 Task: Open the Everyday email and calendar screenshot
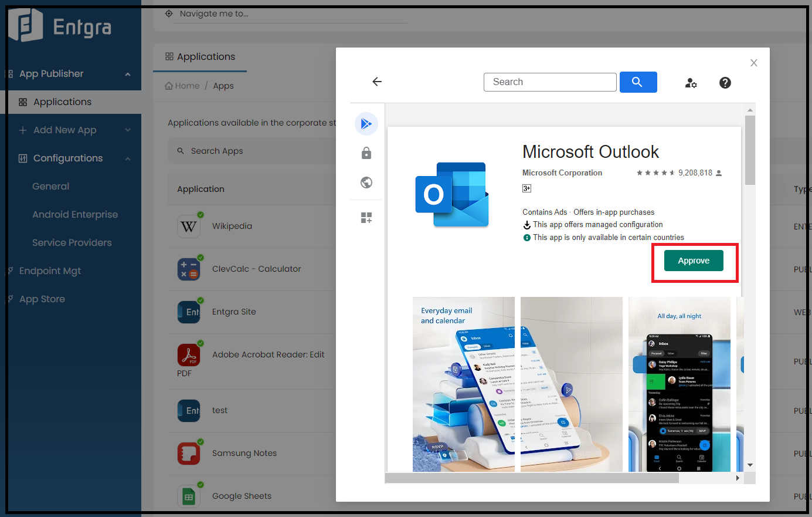point(464,384)
